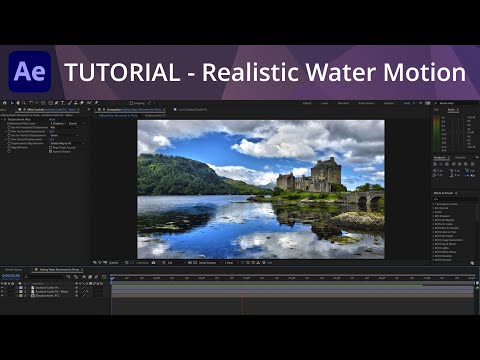This screenshot has height=360, width=480.
Task: Switch to the Learn workspace
Action: pos(324,103)
